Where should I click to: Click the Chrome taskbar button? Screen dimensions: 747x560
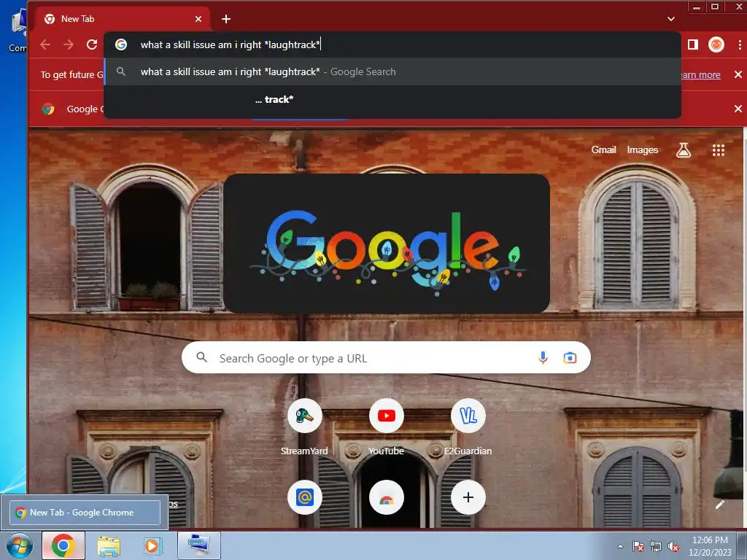click(x=63, y=545)
